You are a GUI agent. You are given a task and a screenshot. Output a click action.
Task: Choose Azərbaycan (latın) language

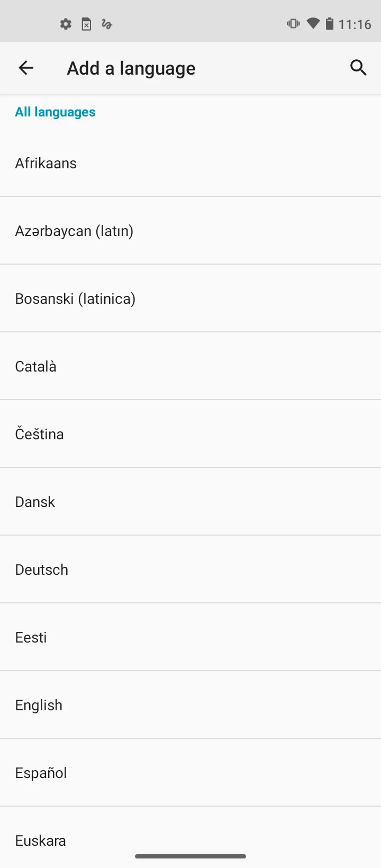tap(190, 231)
